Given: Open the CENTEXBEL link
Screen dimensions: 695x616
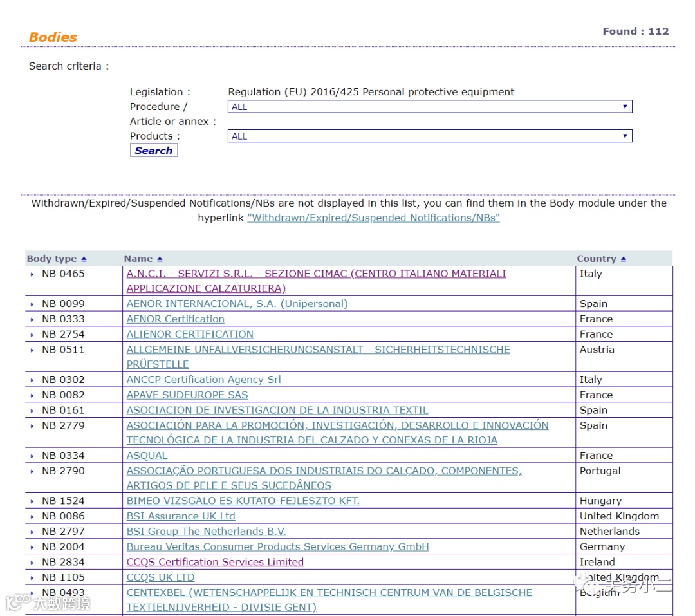Looking at the screenshot, I should [x=329, y=600].
